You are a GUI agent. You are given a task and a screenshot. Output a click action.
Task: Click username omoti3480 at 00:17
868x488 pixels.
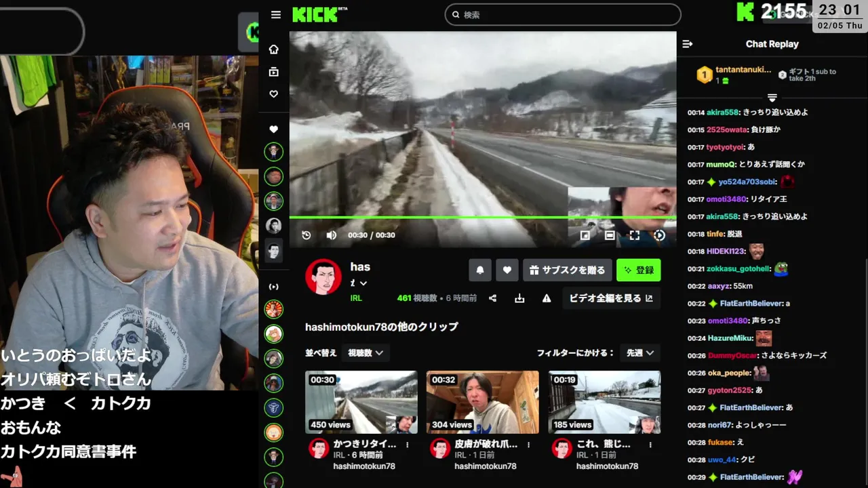(726, 199)
